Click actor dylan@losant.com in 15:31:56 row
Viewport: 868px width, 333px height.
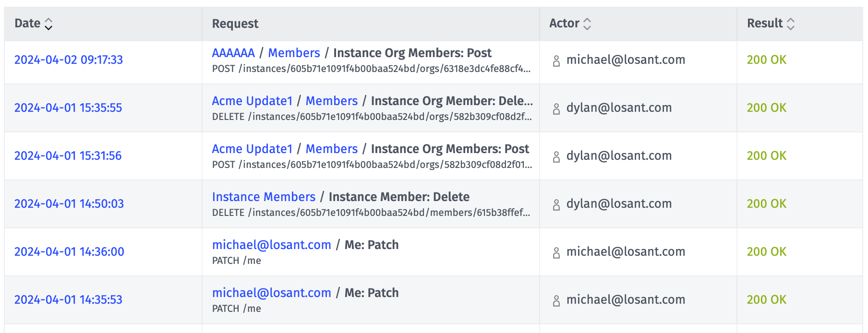pyautogui.click(x=619, y=155)
